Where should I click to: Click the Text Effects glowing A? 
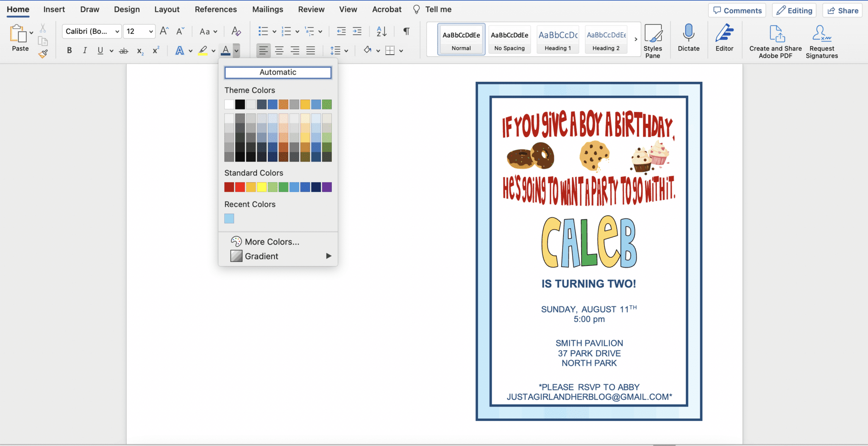coord(180,51)
